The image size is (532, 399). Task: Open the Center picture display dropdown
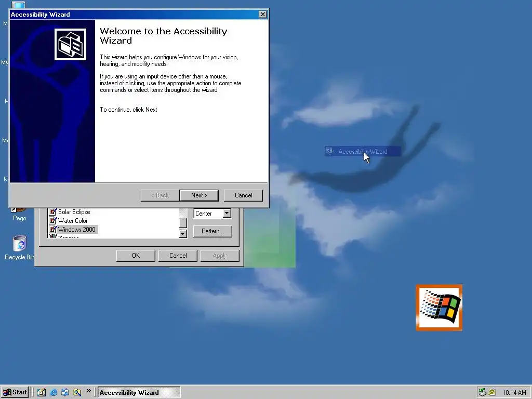[x=227, y=214]
